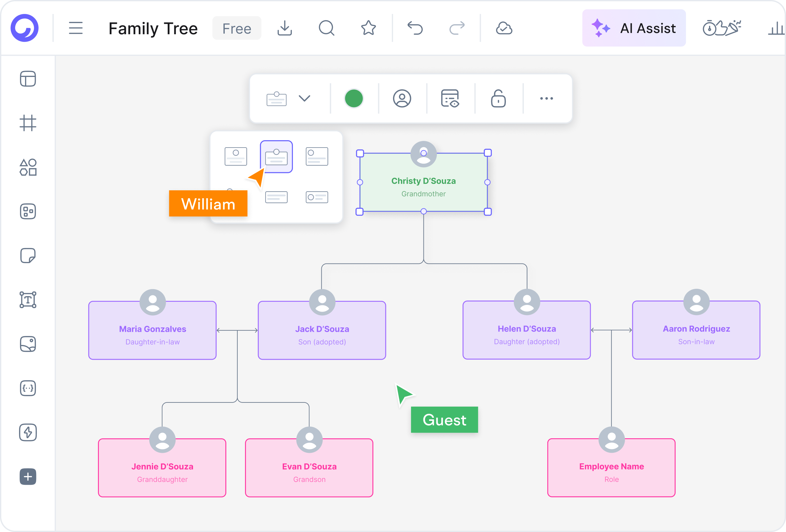Click the download/export icon
This screenshot has height=532, width=786.
(285, 28)
